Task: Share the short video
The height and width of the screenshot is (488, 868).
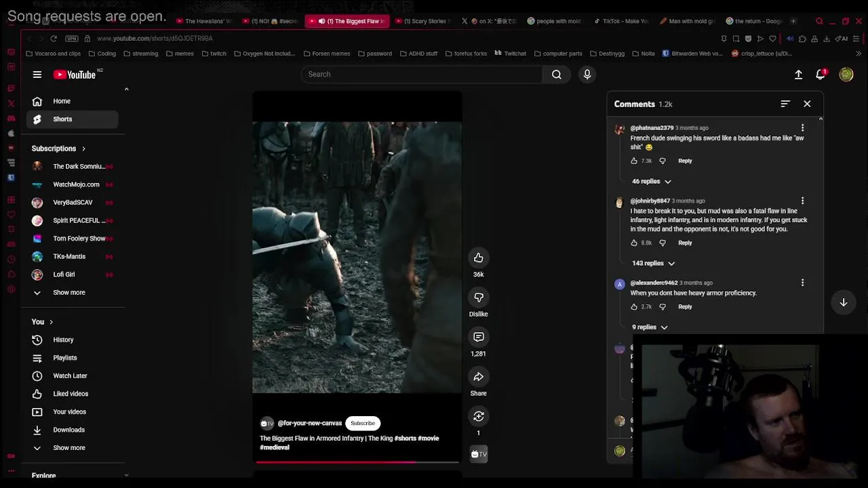Action: (479, 377)
